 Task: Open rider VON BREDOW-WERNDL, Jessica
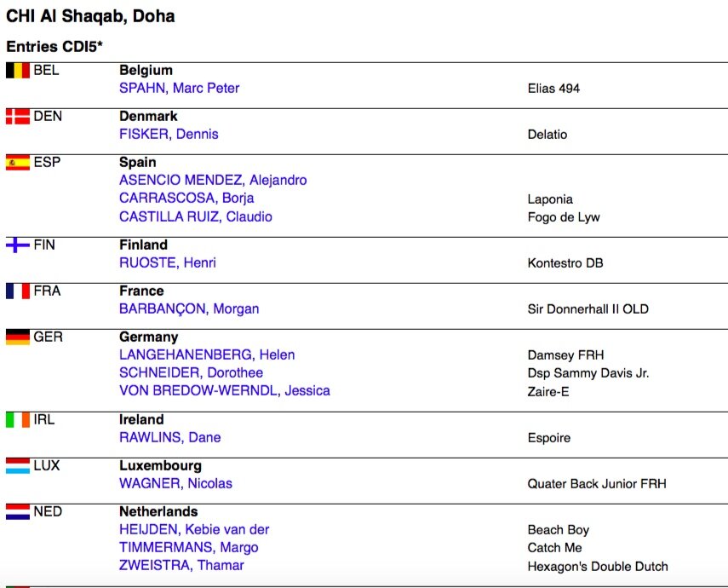click(x=225, y=390)
